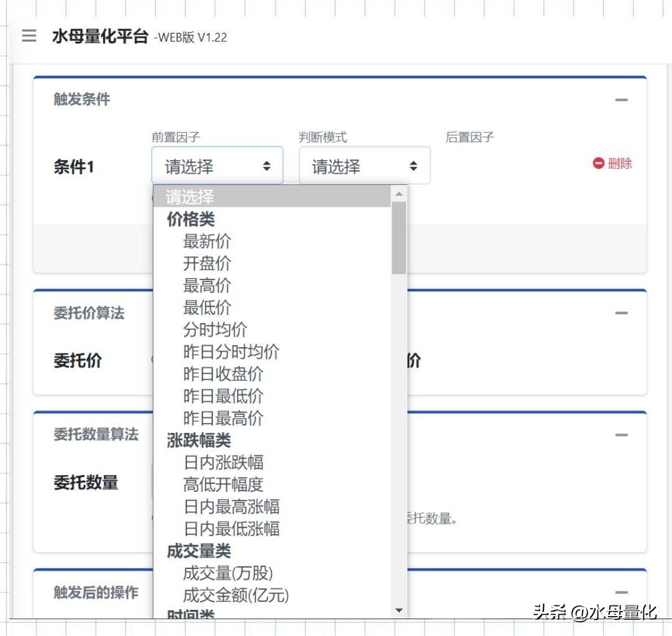Collapse the 触发条件 panel with its minus icon

click(623, 99)
